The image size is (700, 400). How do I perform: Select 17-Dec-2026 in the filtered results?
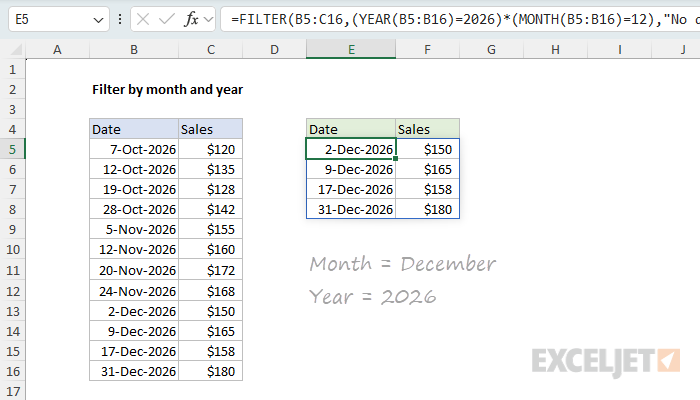click(351, 189)
